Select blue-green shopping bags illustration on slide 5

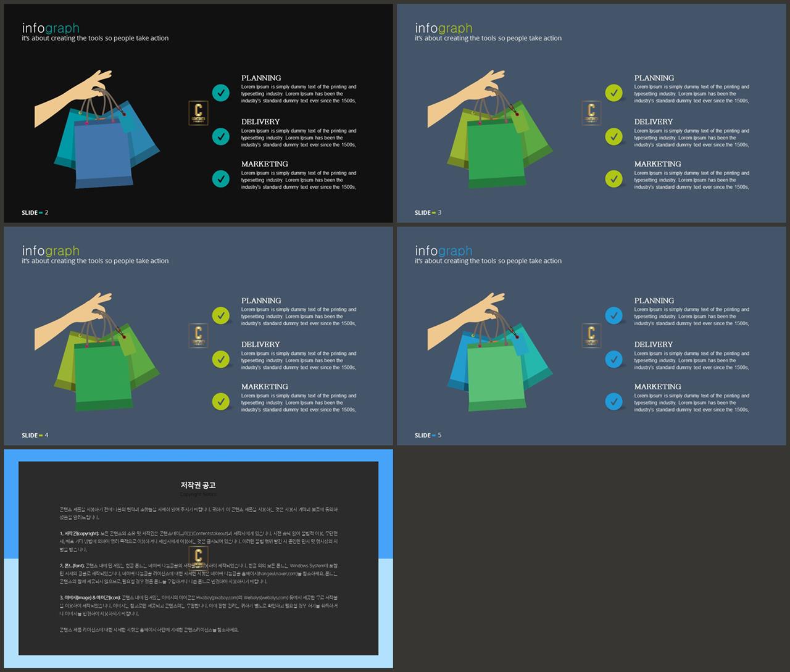tap(490, 352)
